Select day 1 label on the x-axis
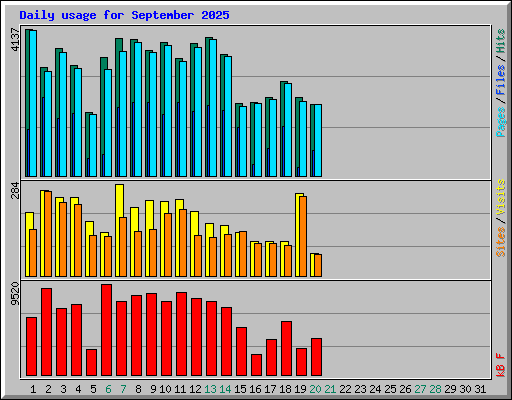The height and width of the screenshot is (400, 512). [33, 389]
